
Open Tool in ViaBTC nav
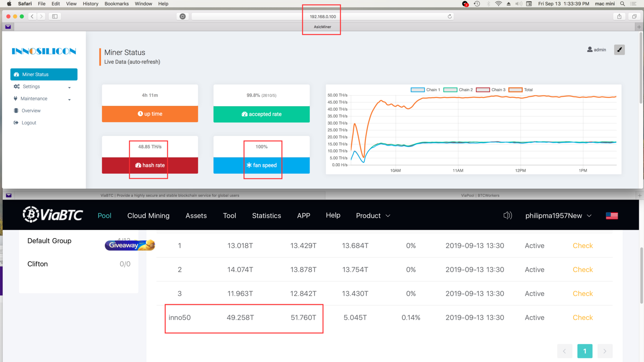click(229, 216)
